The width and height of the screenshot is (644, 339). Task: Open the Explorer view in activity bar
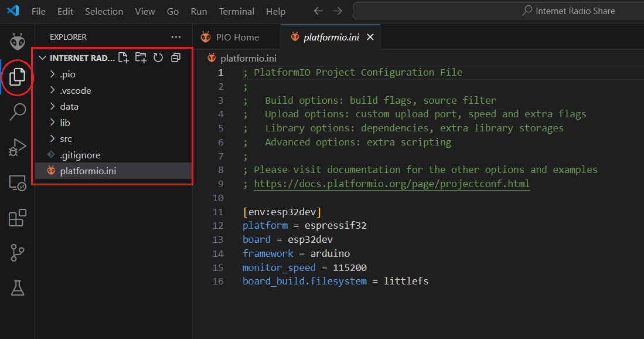click(x=17, y=76)
